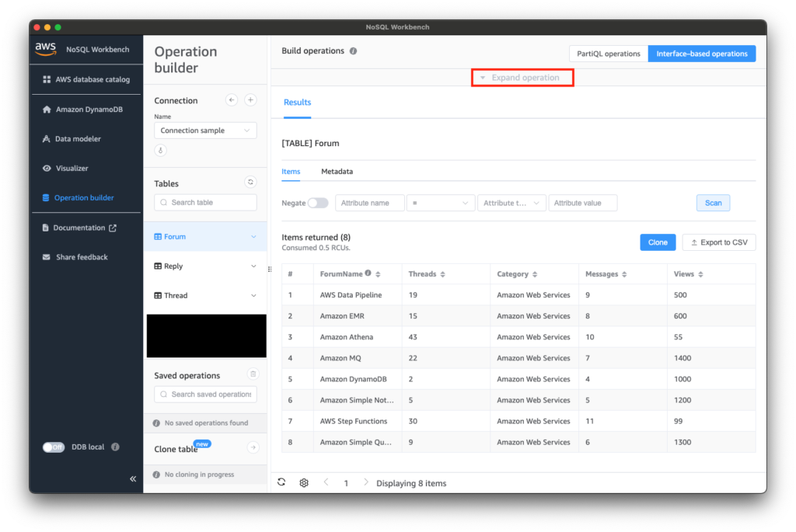Image resolution: width=796 pixels, height=532 pixels.
Task: Open the Connection sample dropdown
Action: coord(204,130)
